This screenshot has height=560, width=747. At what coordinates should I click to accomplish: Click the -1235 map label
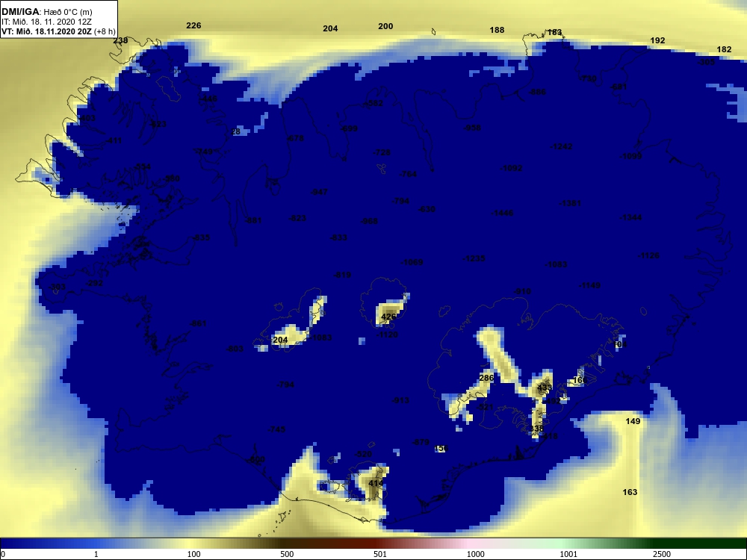pos(474,258)
